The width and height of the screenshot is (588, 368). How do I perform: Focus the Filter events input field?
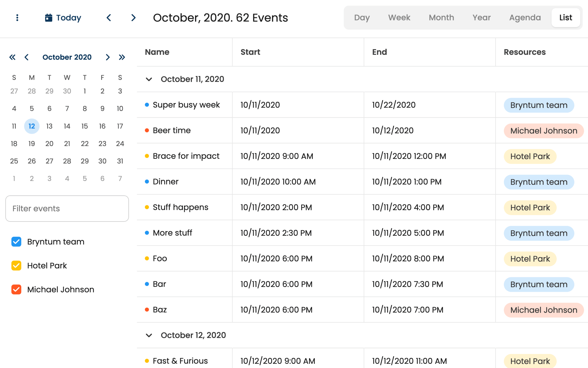[67, 209]
